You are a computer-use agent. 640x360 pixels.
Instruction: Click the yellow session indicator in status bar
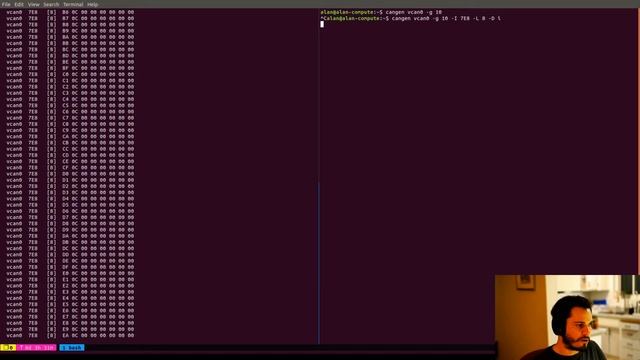point(8,348)
